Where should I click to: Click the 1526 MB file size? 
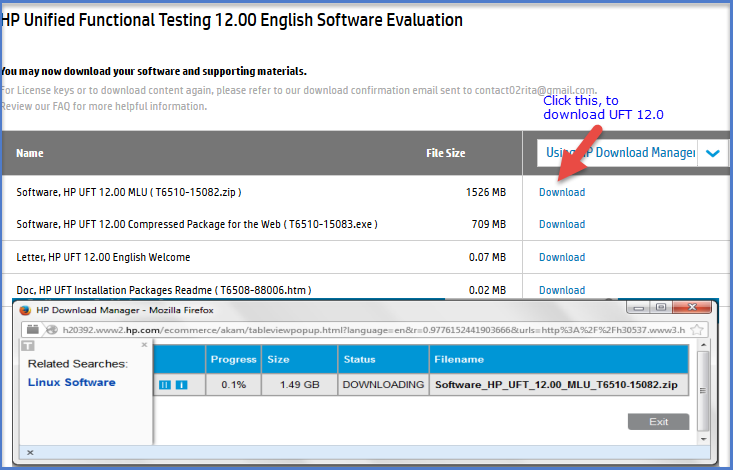click(486, 192)
